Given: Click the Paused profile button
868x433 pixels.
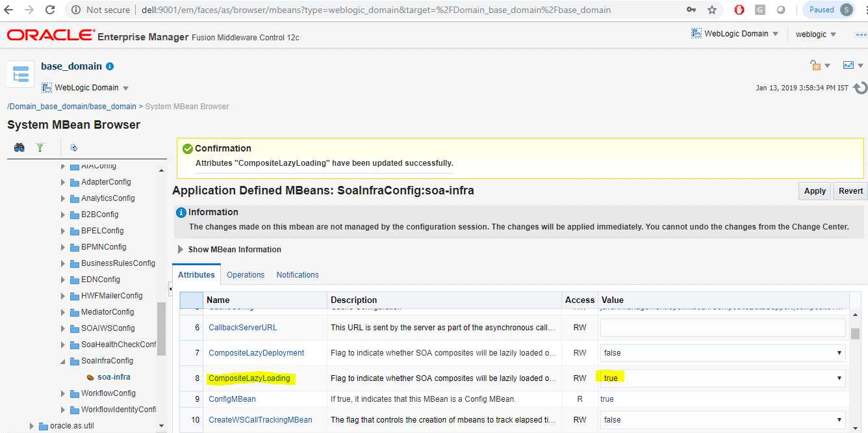Looking at the screenshot, I should tap(828, 10).
